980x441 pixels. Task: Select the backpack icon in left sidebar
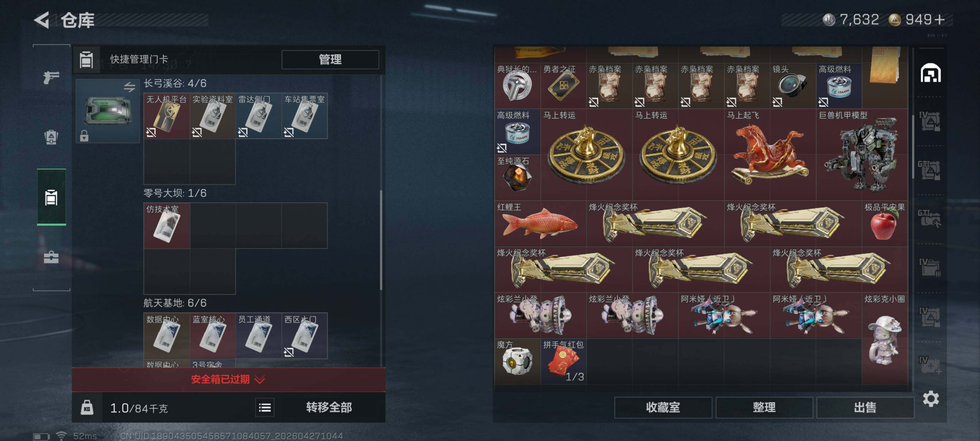51,138
